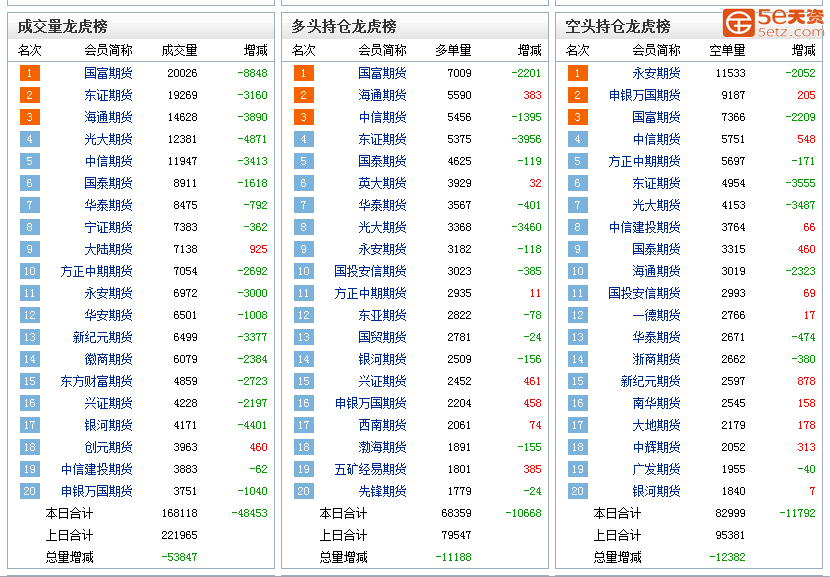830x577 pixels.
Task: Open 宁证期货 member link
Action: 108,227
